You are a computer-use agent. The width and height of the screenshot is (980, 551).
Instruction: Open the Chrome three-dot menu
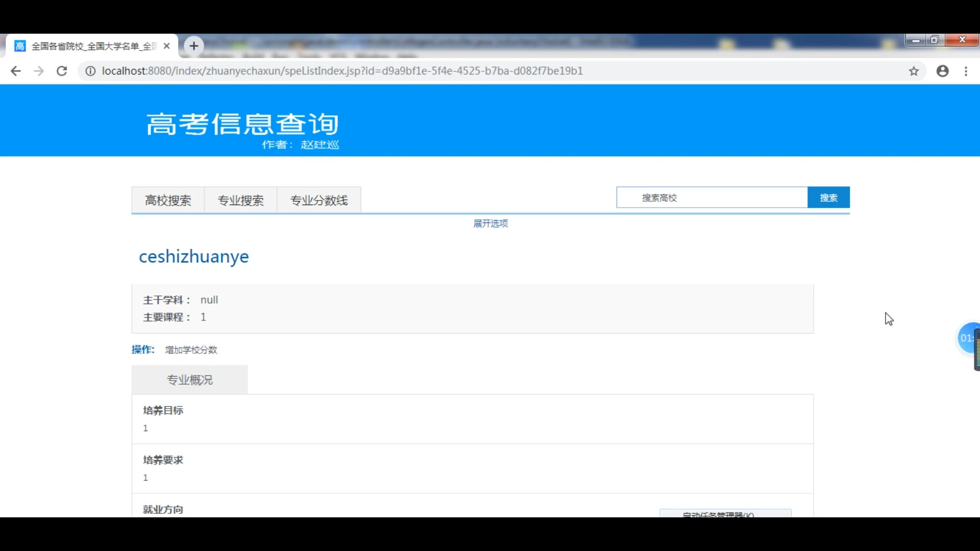[x=966, y=71]
